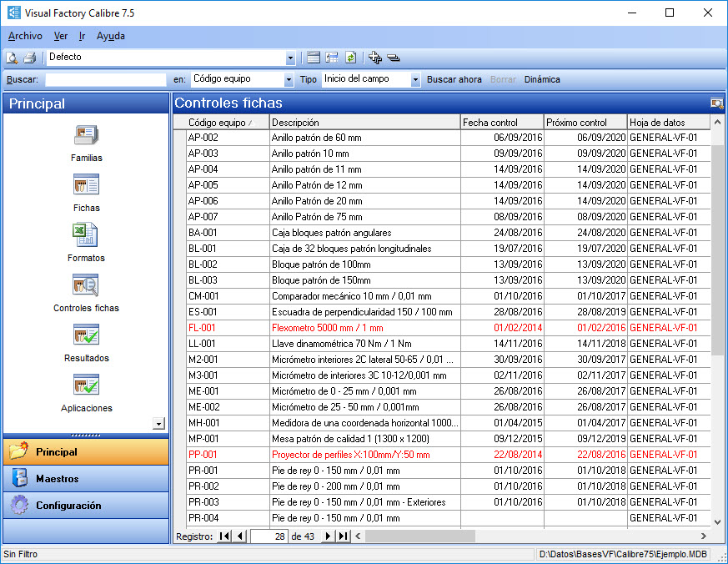Click the Borrar button
The height and width of the screenshot is (564, 728).
503,79
